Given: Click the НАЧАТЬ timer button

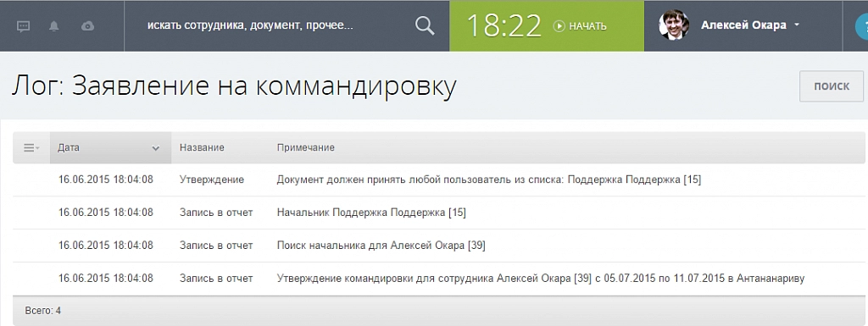Looking at the screenshot, I should pyautogui.click(x=580, y=26).
